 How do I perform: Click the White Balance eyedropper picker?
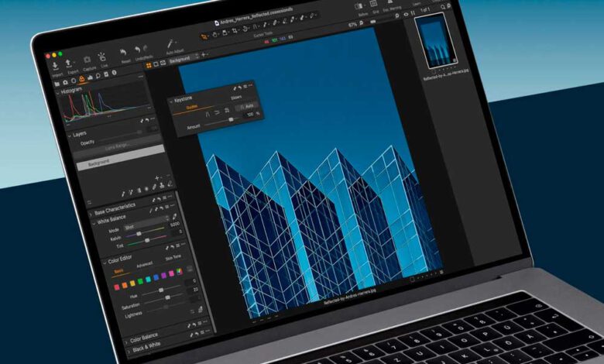tap(174, 217)
